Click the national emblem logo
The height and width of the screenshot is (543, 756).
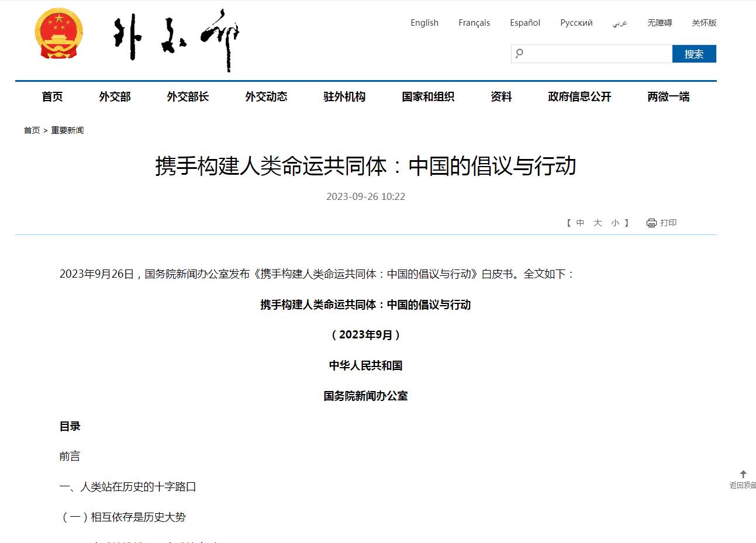pos(58,34)
